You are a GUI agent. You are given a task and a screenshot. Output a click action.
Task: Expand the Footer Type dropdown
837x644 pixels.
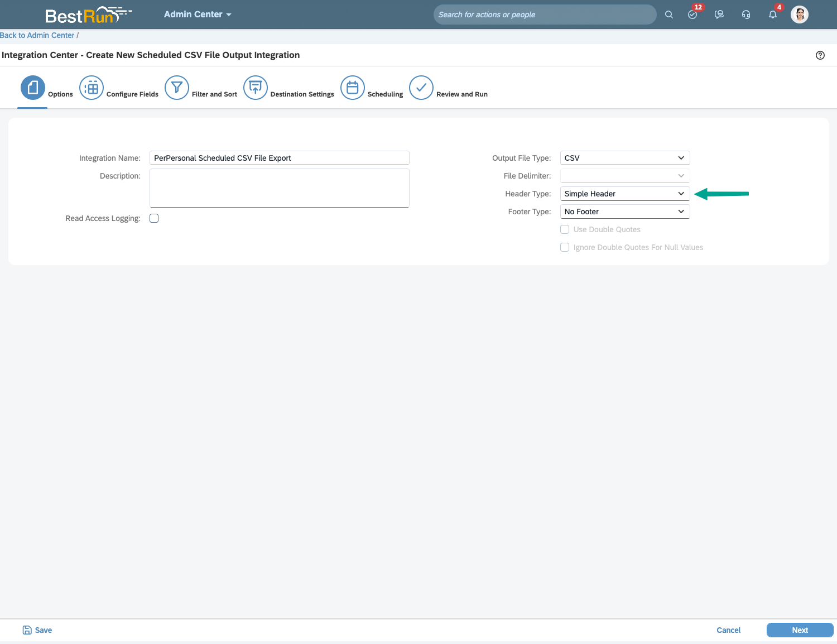(624, 212)
